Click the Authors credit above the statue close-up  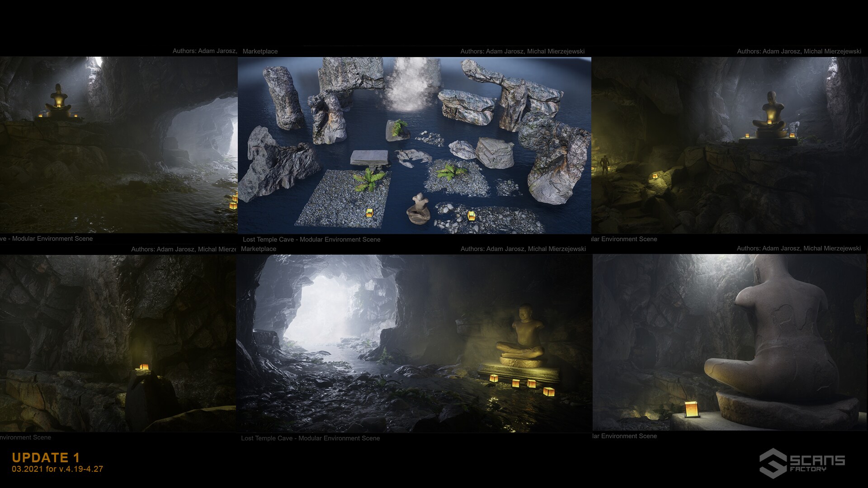coord(798,249)
